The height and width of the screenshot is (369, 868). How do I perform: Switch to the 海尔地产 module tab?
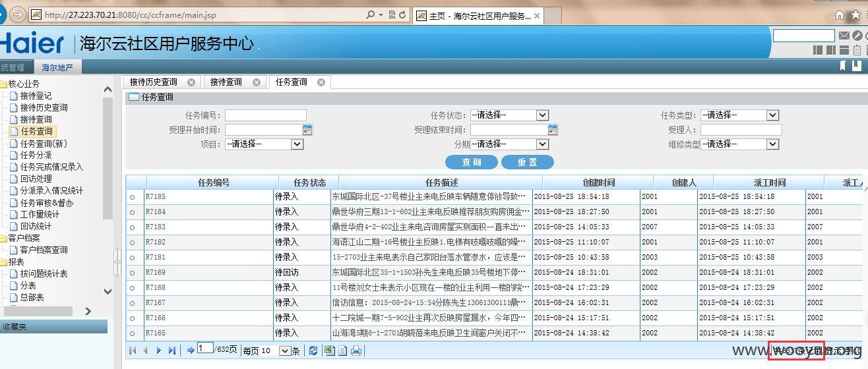[57, 67]
